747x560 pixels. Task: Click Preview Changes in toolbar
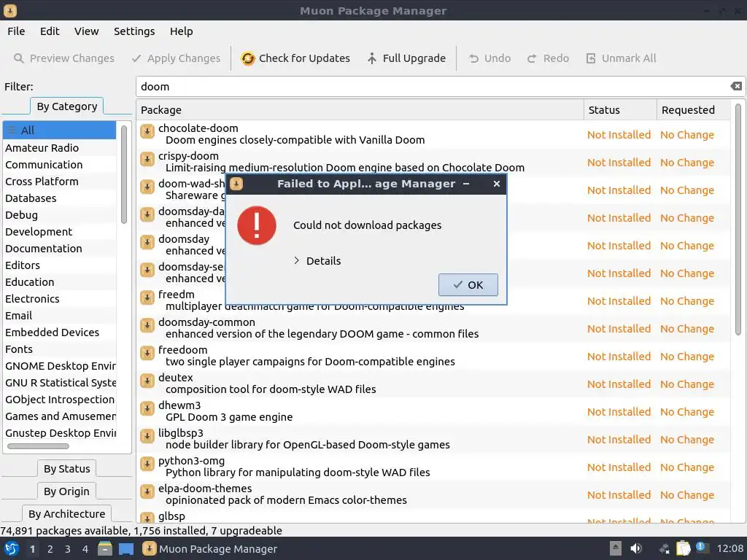[x=64, y=58]
